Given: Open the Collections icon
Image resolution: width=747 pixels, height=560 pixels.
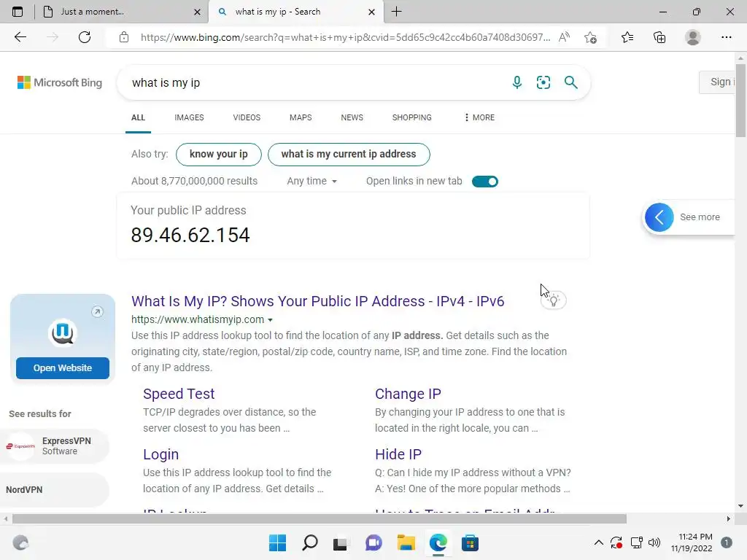Looking at the screenshot, I should click(659, 37).
